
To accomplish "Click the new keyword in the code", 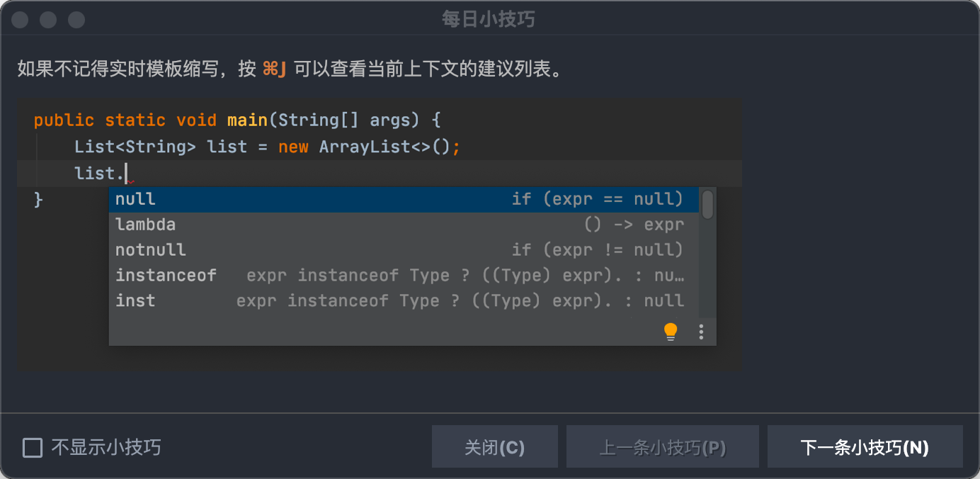I will pyautogui.click(x=293, y=147).
